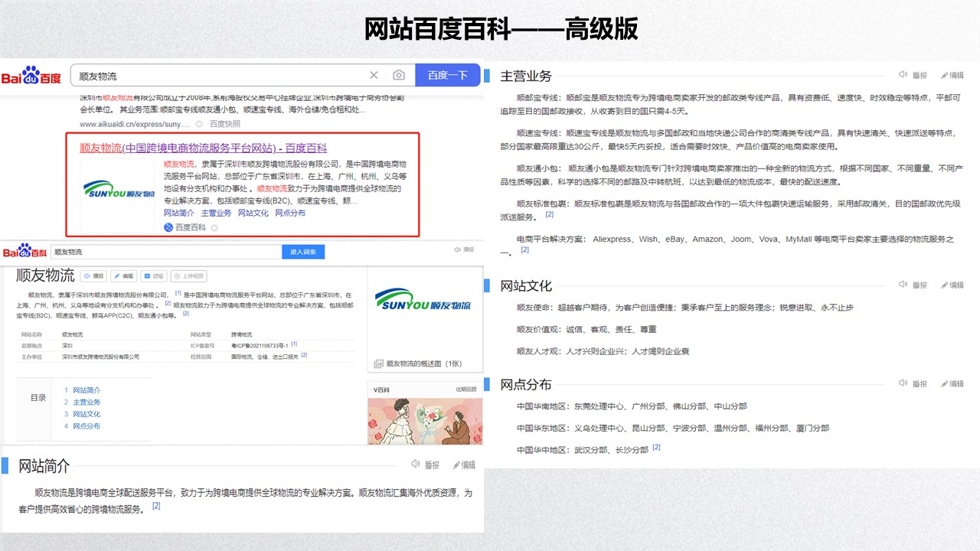The image size is (980, 551).
Task: Click the 主营业务 section heading on right
Action: (x=526, y=76)
